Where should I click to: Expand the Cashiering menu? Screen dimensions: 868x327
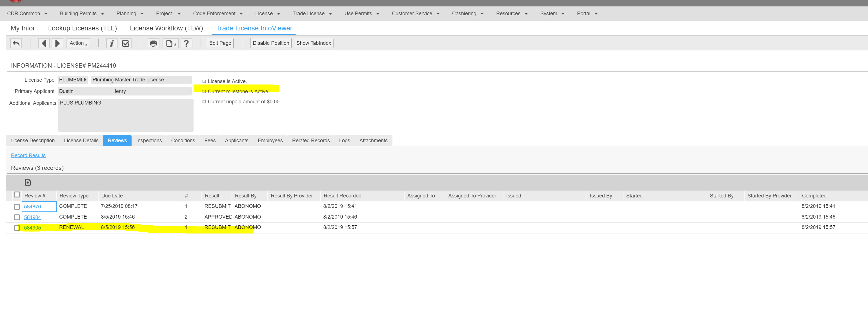(467, 14)
